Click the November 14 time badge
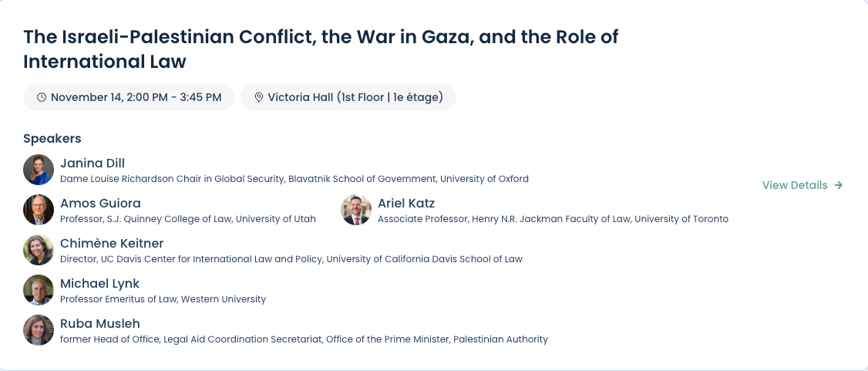Screen dimensions: 868x371 (x=129, y=98)
